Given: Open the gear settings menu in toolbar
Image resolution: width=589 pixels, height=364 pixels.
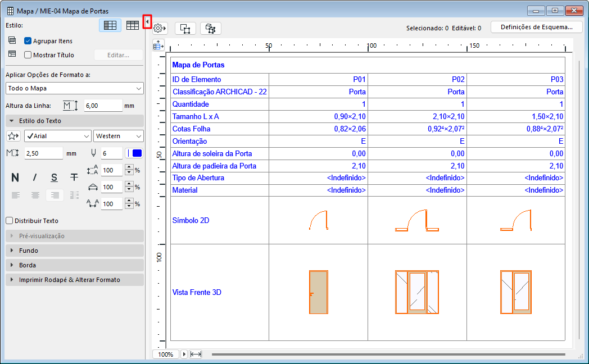Looking at the screenshot, I should (x=160, y=28).
